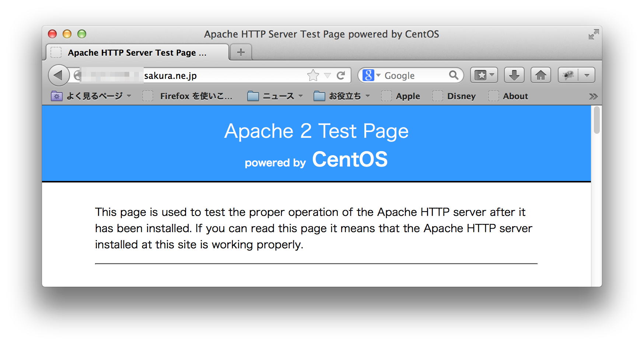Click the vertical scrollbar thumb
The width and height of the screenshot is (644, 345).
point(596,120)
